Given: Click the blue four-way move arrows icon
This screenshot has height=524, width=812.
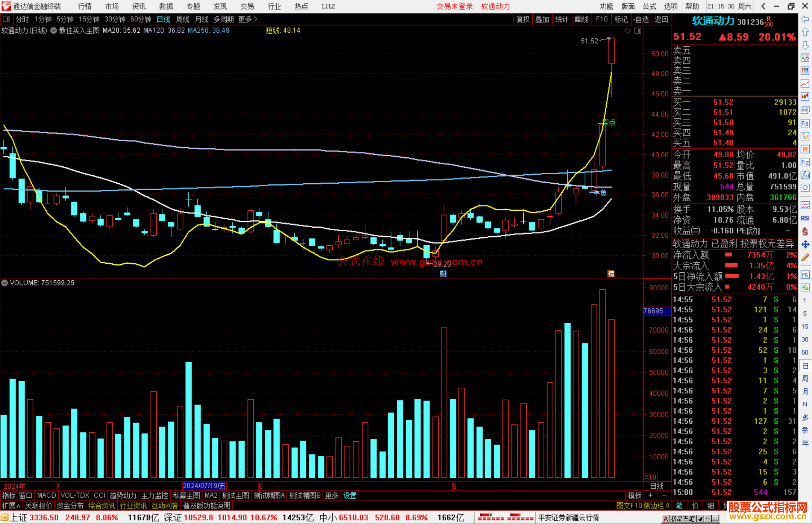Looking at the screenshot, I should tap(805, 245).
